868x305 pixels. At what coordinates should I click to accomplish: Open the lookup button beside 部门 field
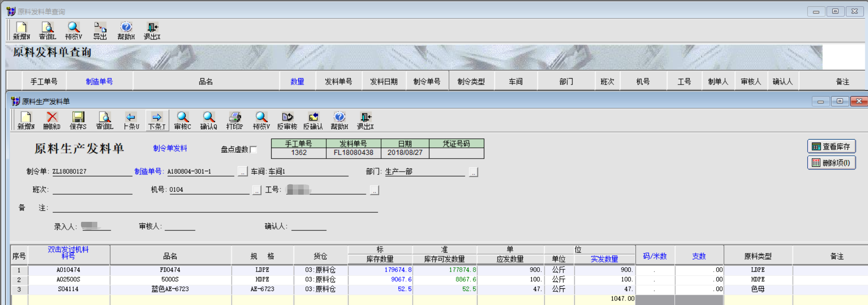pos(473,172)
